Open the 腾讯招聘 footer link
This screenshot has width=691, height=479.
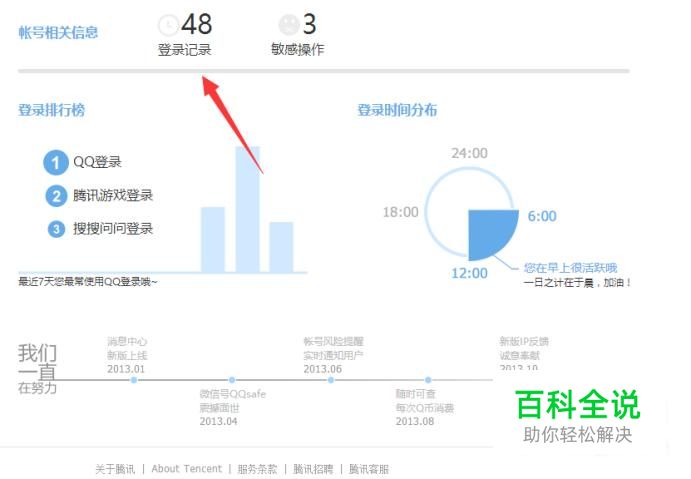(x=313, y=469)
